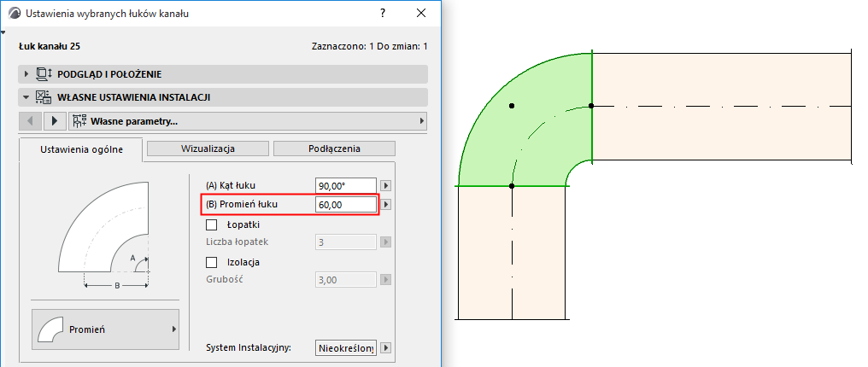Click the PODGLĄD I POŁOŻENIE panel icon

pyautogui.click(x=44, y=74)
